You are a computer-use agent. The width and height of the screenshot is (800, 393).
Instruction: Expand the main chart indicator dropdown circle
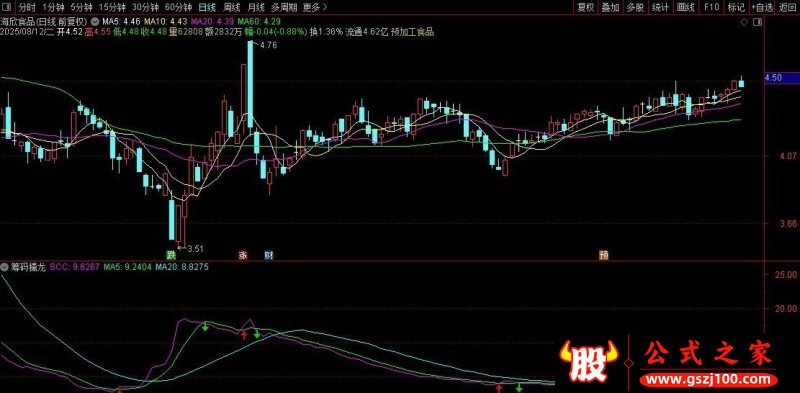(95, 22)
